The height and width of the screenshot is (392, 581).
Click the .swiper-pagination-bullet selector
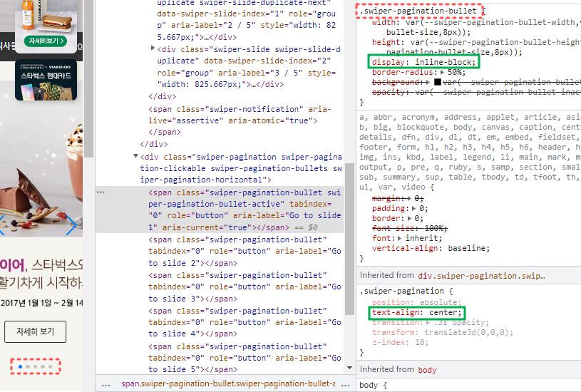click(418, 11)
